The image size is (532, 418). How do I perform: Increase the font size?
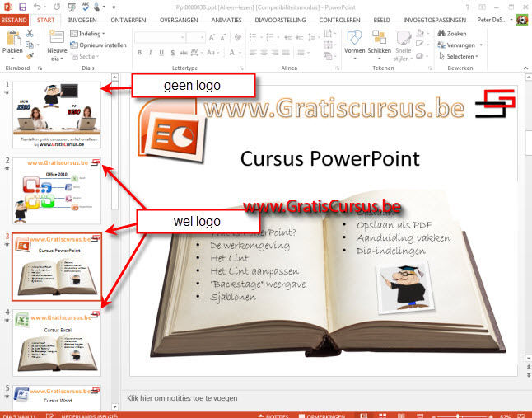click(x=212, y=37)
